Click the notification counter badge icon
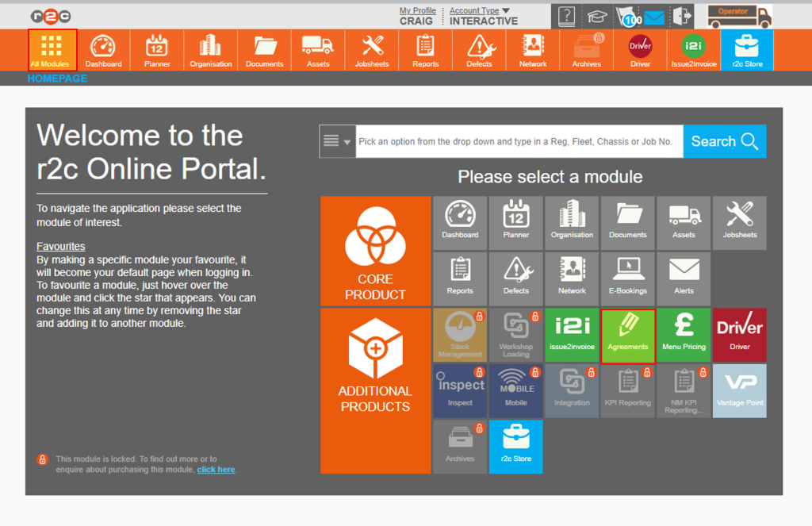 (629, 17)
